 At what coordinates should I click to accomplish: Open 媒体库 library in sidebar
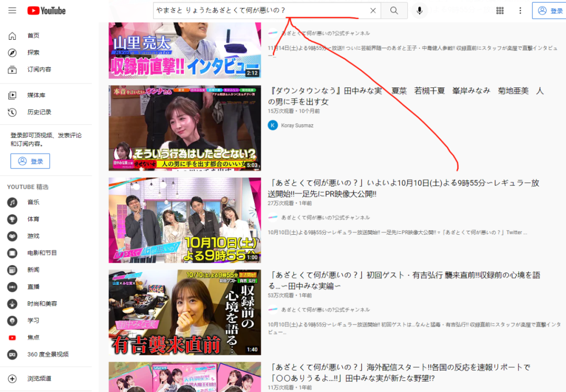tap(36, 95)
